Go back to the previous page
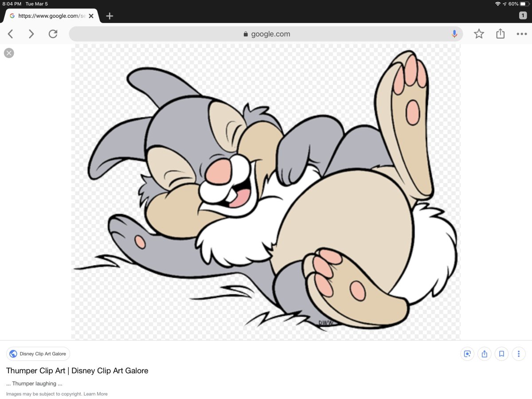This screenshot has width=532, height=399. click(11, 34)
